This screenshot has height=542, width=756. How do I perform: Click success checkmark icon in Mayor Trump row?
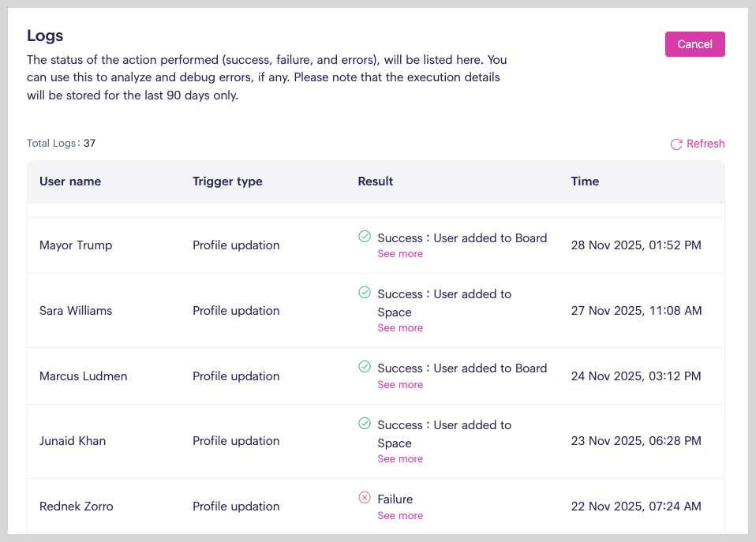click(365, 236)
